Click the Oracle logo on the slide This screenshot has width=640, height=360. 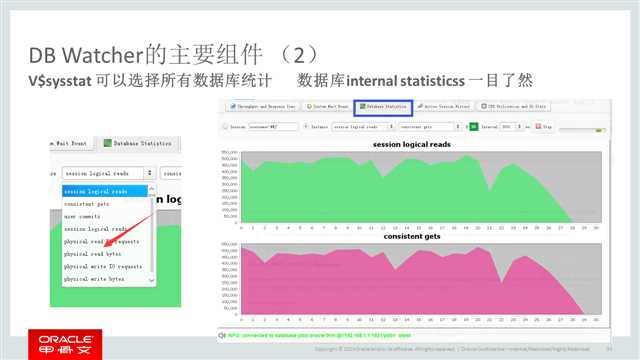[65, 344]
